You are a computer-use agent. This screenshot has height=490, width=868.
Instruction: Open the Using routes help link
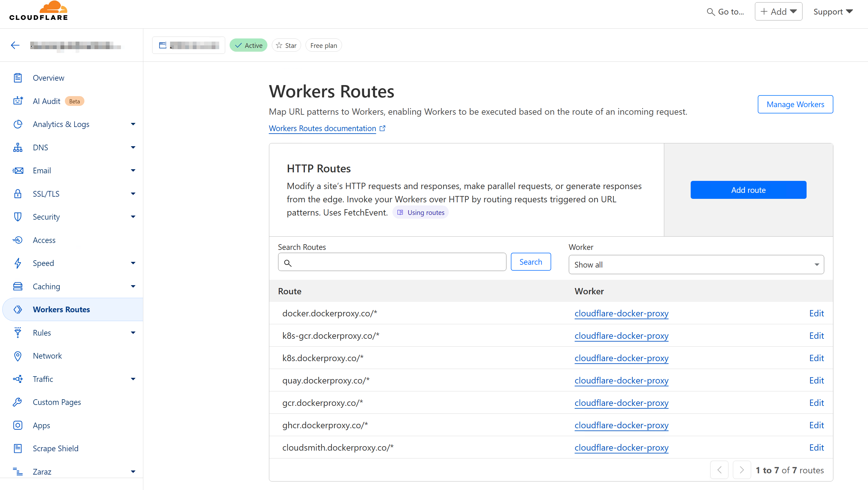pyautogui.click(x=420, y=212)
